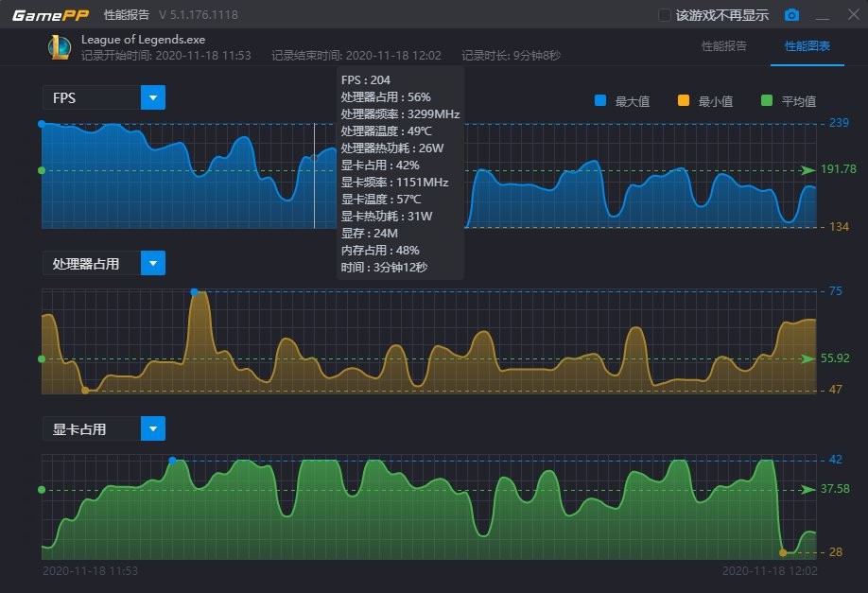
Task: Click the GamePP logo in title bar
Action: coord(51,15)
